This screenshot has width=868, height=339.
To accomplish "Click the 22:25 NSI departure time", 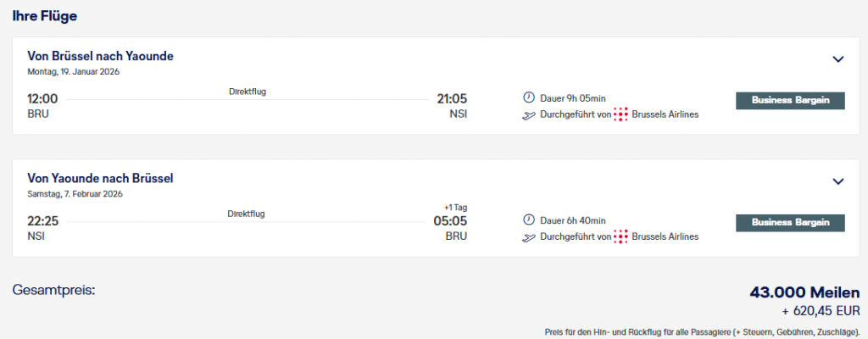I will click(x=42, y=220).
